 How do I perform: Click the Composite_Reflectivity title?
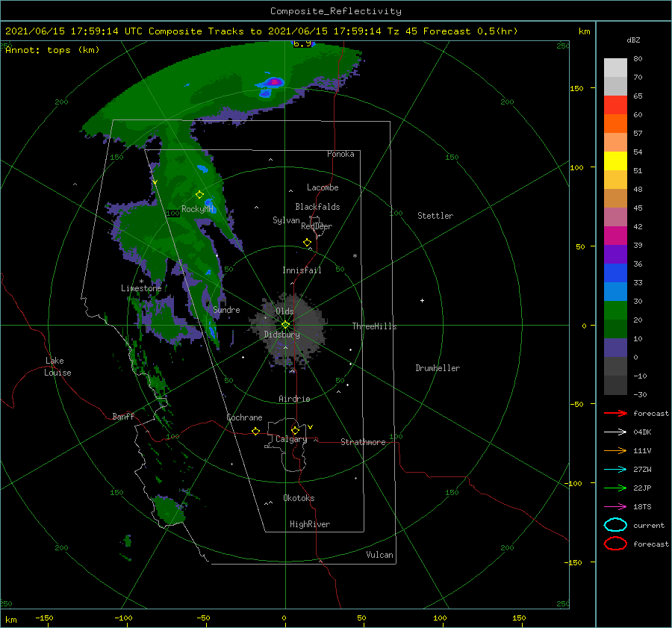[x=336, y=11]
